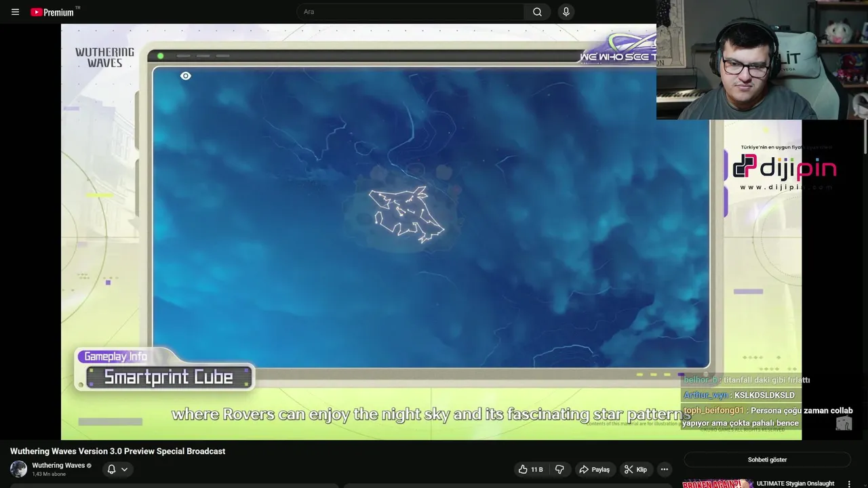Click the magnifier search button

(537, 12)
